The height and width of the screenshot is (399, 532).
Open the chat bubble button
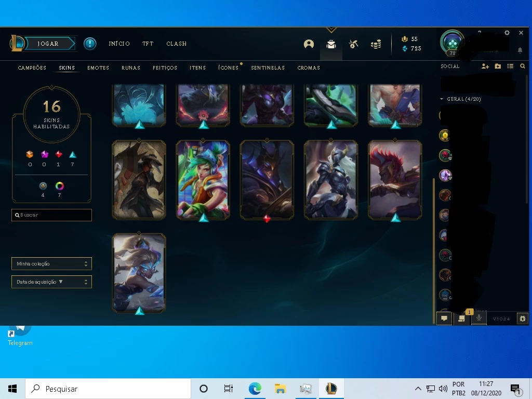click(444, 318)
